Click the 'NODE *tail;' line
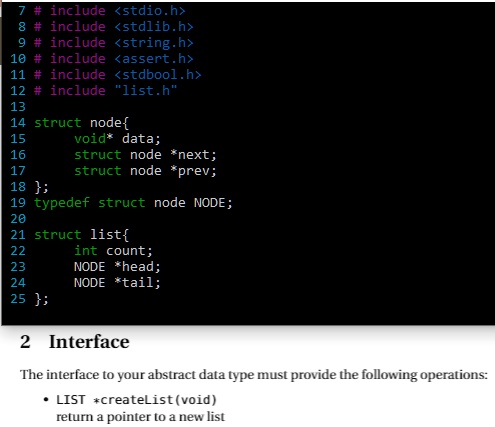The image size is (495, 427). pos(117,283)
